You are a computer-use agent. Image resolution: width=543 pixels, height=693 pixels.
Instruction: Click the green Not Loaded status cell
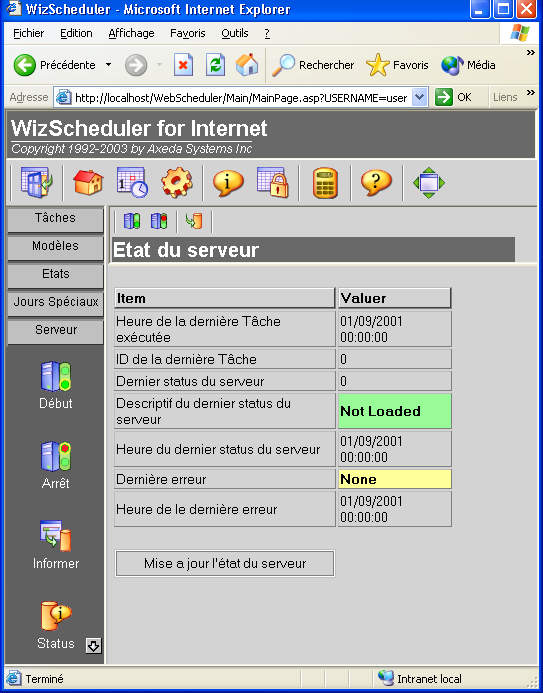(x=395, y=411)
